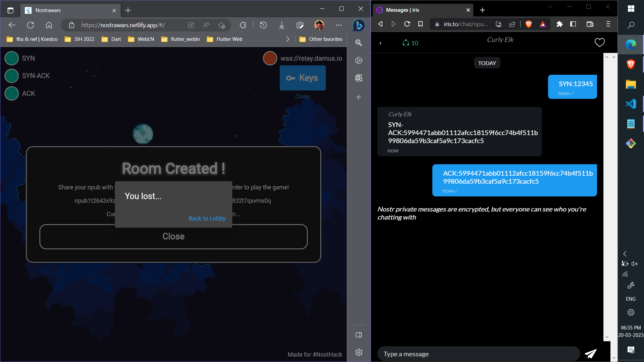The image size is (644, 362).
Task: Click the Back to Lobby link
Action: [207, 219]
